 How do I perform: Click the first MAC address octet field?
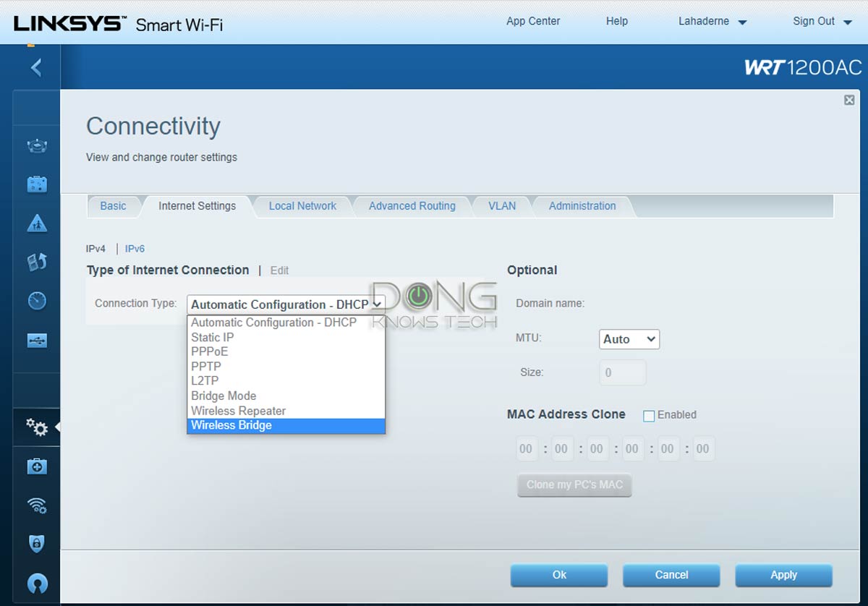click(526, 449)
